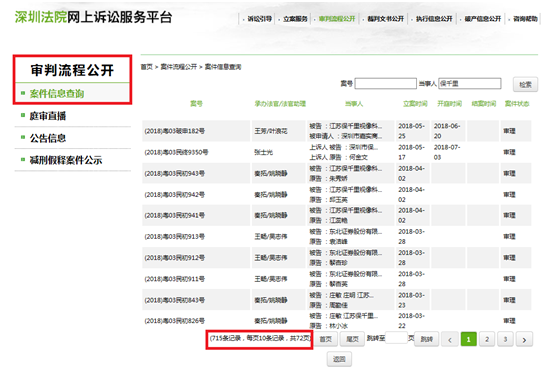The image size is (558, 373).
Task: Open case (2018)粤03破申182号
Action: tap(174, 131)
